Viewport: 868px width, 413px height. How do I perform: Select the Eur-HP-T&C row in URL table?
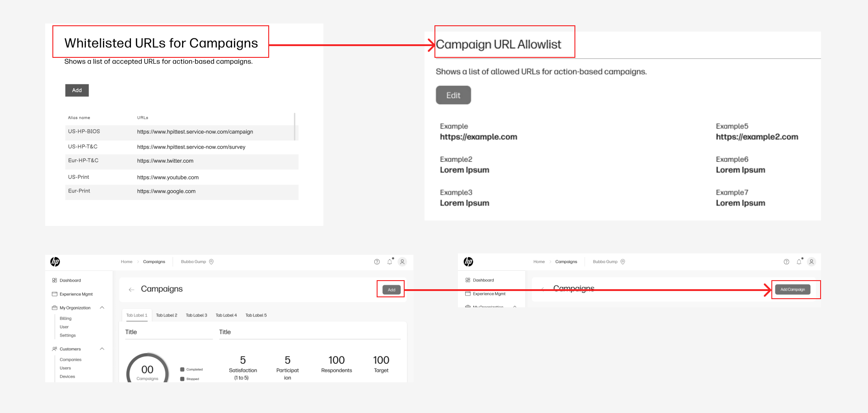tap(182, 161)
